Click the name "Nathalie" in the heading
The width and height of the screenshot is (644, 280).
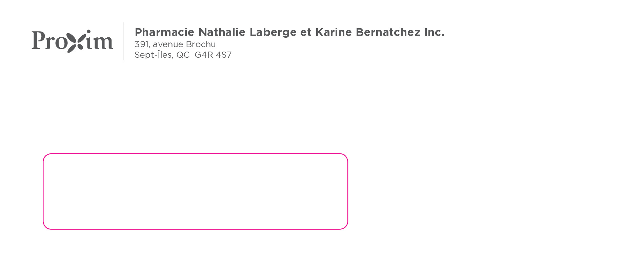click(222, 32)
